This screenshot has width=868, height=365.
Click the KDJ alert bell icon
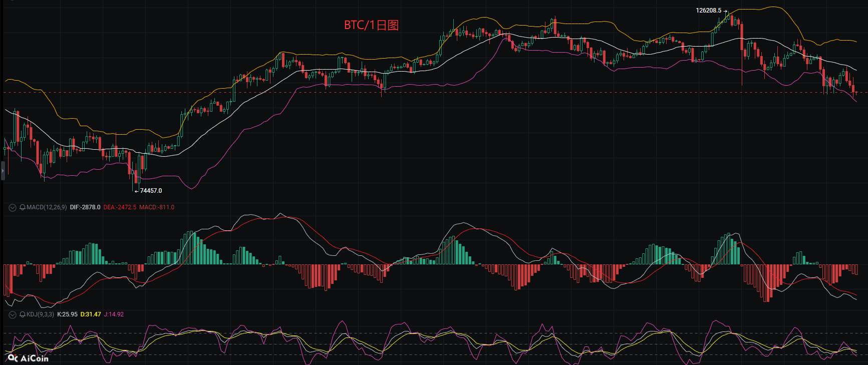23,314
